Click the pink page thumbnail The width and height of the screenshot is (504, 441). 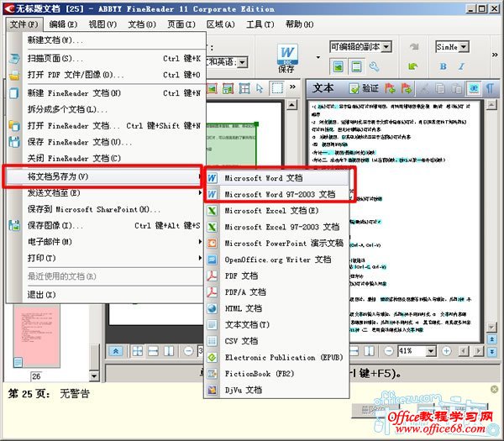(37, 335)
